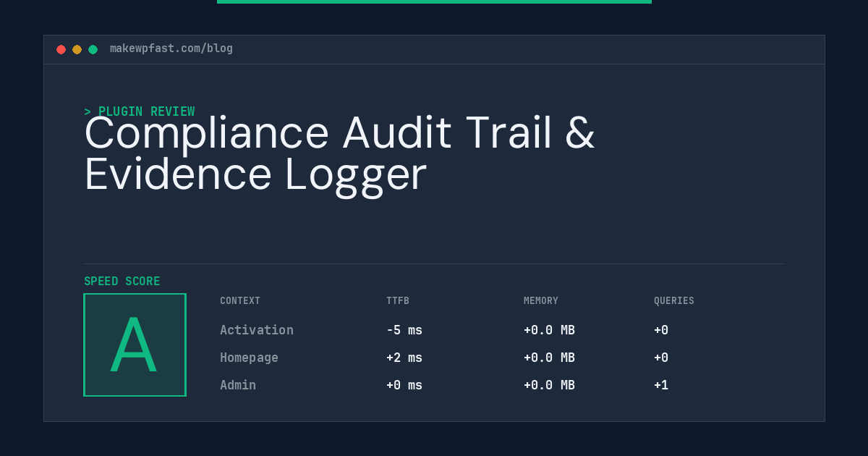Click the makewpfast.com/blog address text
The width and height of the screenshot is (868, 456).
point(171,48)
